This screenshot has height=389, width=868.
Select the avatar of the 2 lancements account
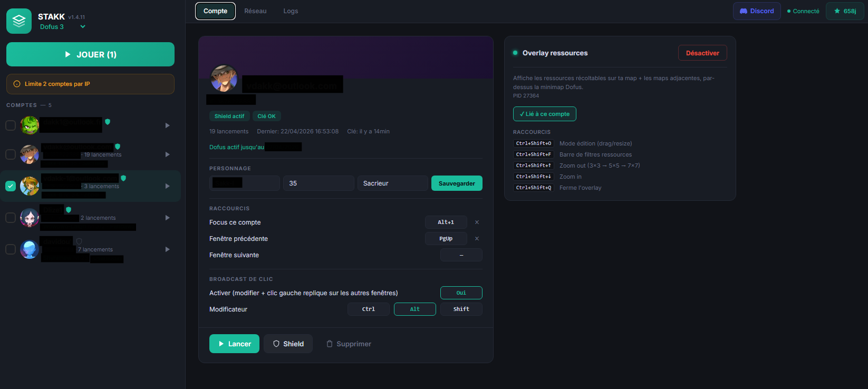click(x=30, y=218)
